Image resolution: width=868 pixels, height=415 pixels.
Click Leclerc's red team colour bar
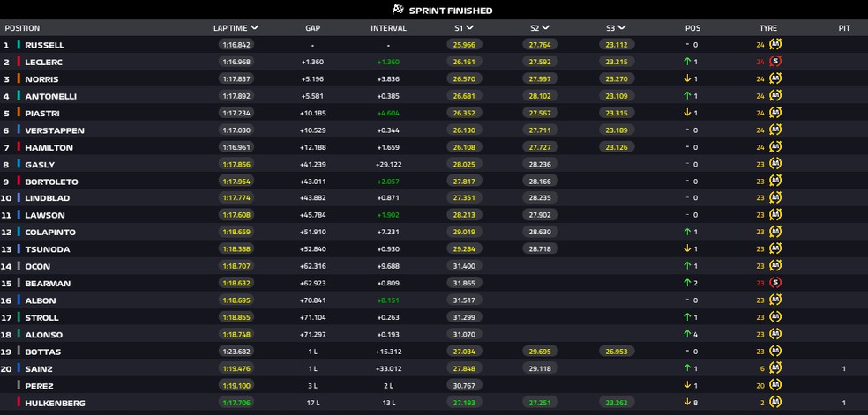(x=19, y=62)
